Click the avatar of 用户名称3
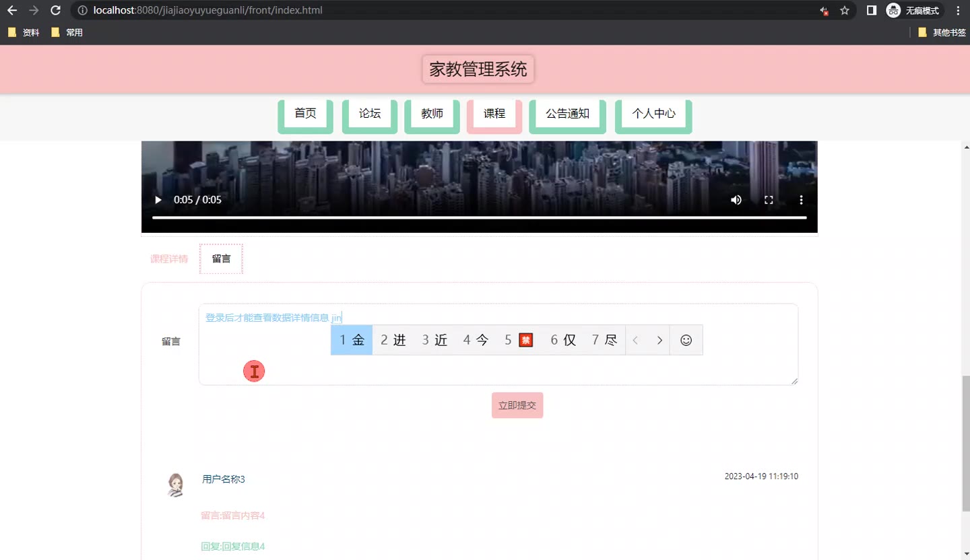 [176, 485]
